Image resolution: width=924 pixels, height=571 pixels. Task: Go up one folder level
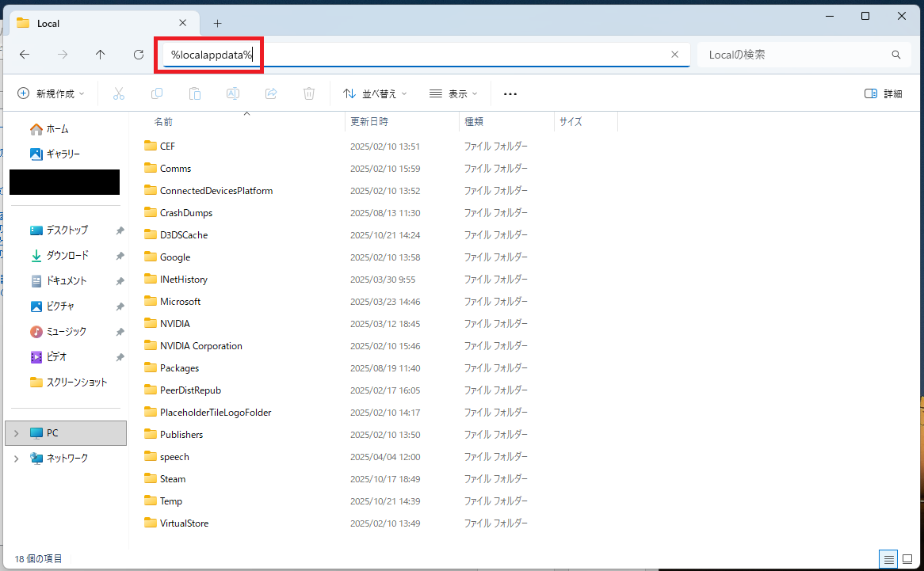pyautogui.click(x=100, y=55)
